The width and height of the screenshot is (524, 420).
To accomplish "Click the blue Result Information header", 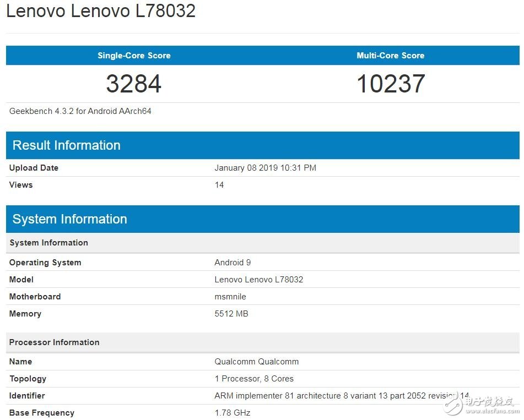I will tap(66, 145).
